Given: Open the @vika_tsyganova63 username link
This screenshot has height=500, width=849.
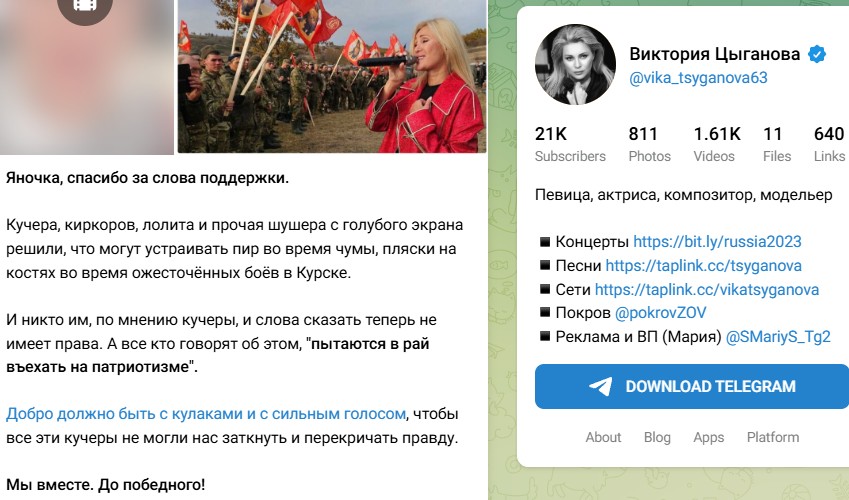Looking at the screenshot, I should 698,77.
